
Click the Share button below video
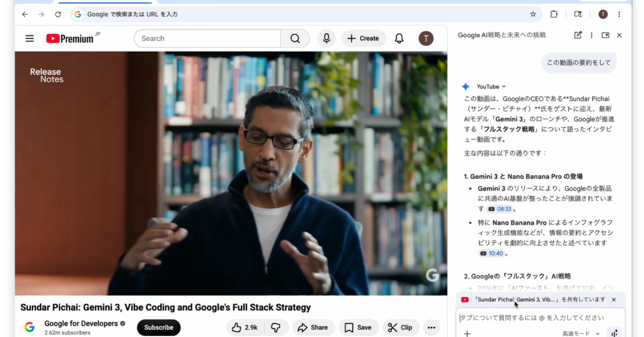pyautogui.click(x=313, y=327)
